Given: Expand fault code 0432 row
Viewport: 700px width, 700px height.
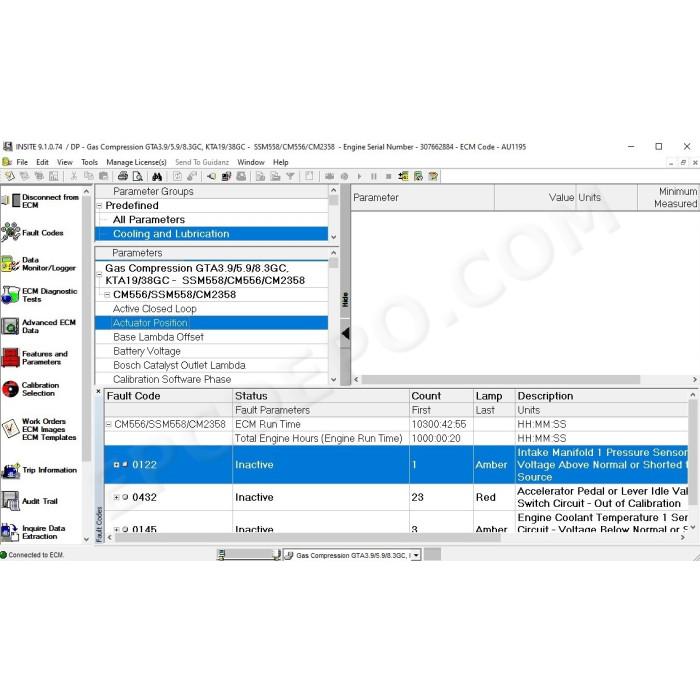Looking at the screenshot, I should pos(117,497).
